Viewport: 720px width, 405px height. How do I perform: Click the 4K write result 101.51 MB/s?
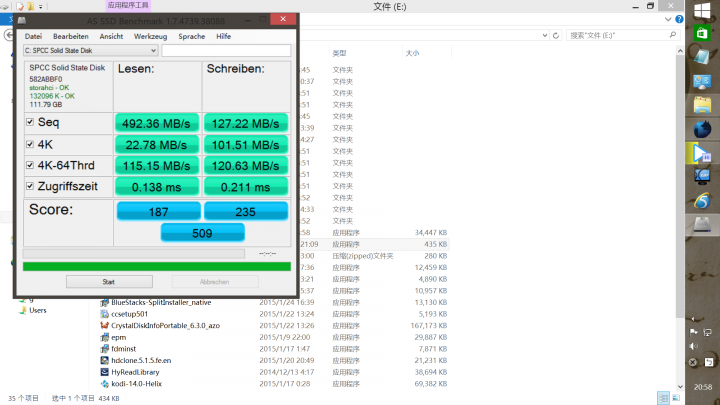(x=246, y=145)
